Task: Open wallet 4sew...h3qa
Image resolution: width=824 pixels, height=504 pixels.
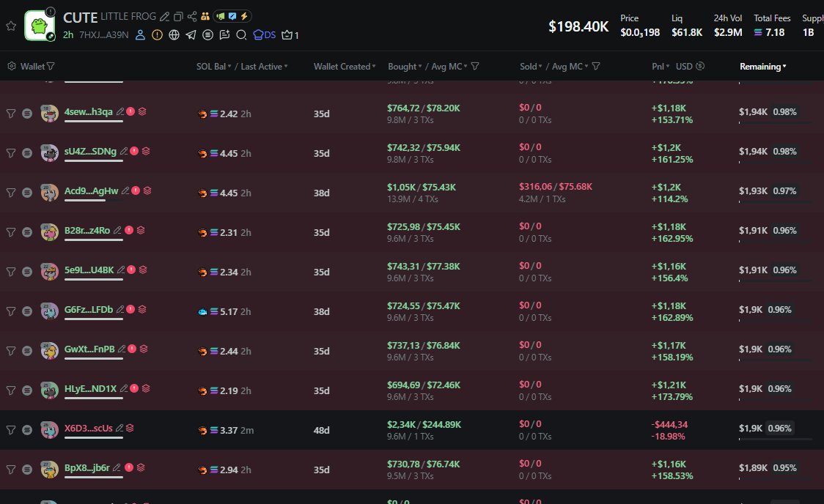Action: (x=88, y=112)
